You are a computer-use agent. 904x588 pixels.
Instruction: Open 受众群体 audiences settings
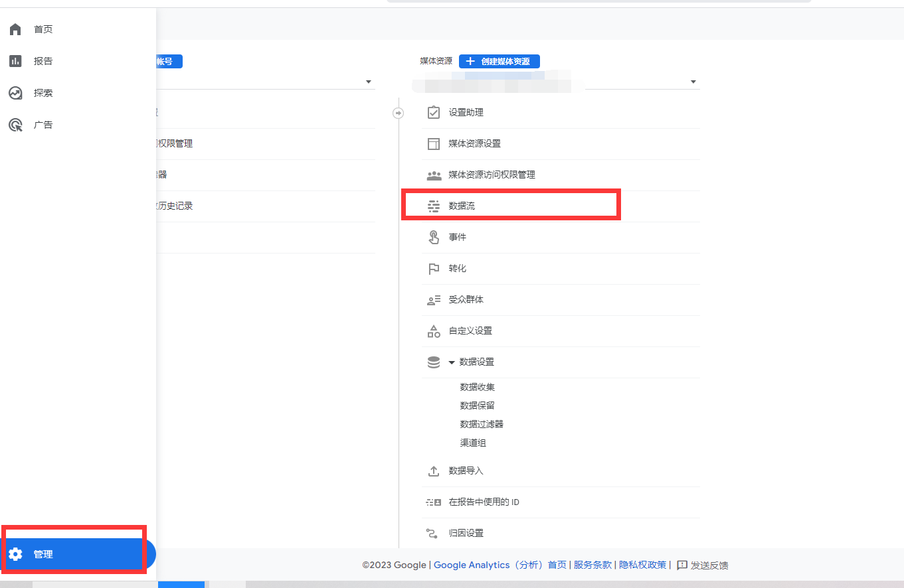coord(469,299)
